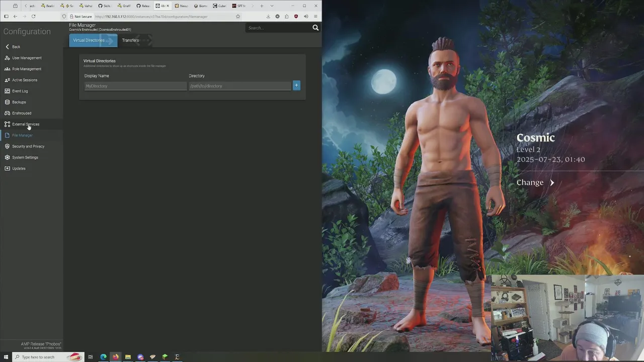Screen dimensions: 644x362
Task: Switch to the Skills GitHub tab
Action: click(104, 6)
